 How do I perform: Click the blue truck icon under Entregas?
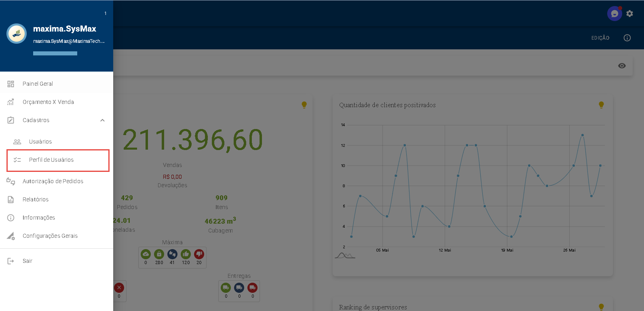(x=239, y=288)
